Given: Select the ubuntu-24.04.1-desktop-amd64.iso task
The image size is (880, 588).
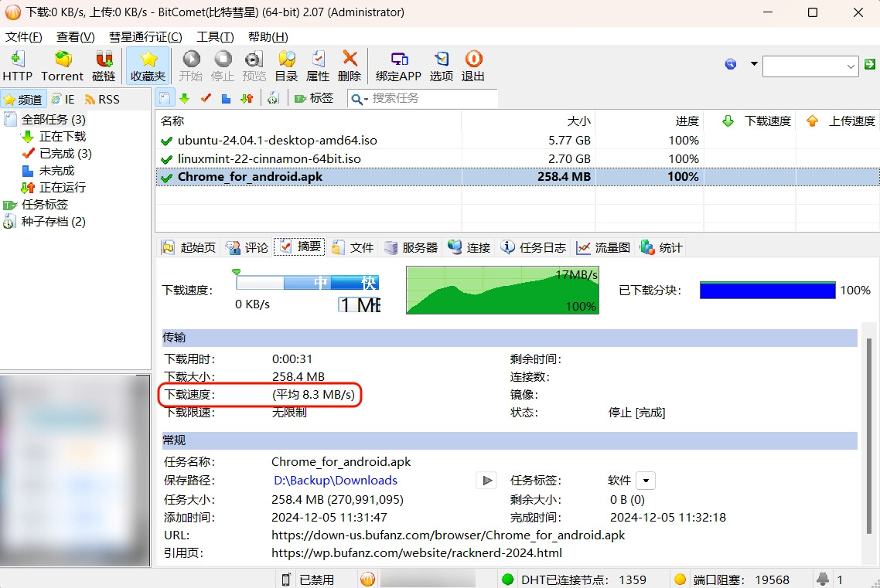Looking at the screenshot, I should 517,140.
